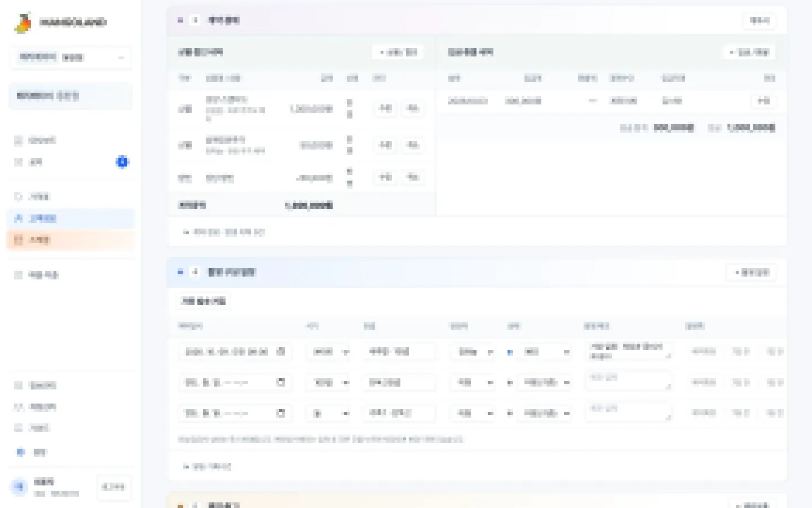Open the orange-highlighted sidebar menu item

71,240
